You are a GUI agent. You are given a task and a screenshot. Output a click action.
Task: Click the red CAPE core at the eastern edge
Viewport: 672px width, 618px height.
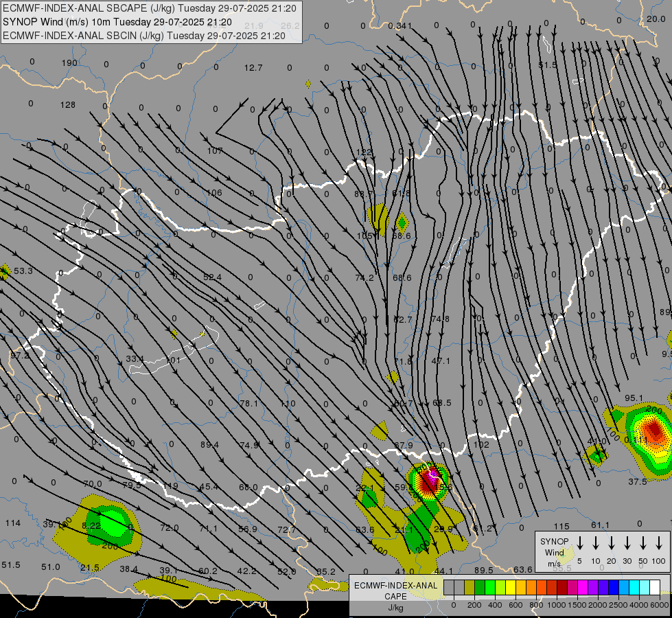tap(654, 429)
